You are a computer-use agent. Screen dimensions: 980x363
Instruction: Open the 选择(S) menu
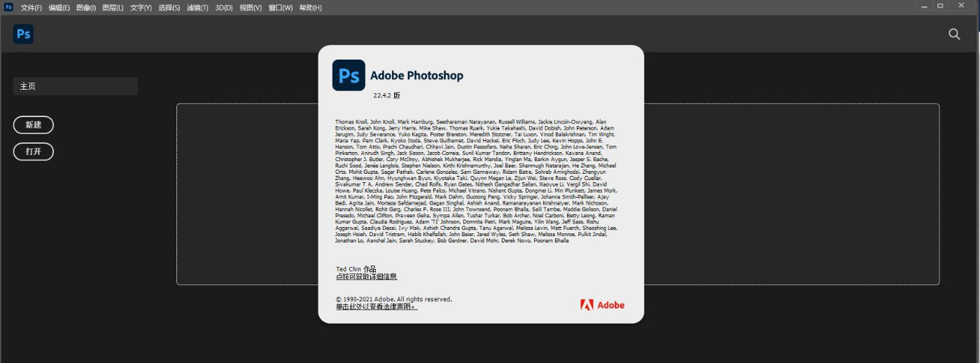(169, 8)
